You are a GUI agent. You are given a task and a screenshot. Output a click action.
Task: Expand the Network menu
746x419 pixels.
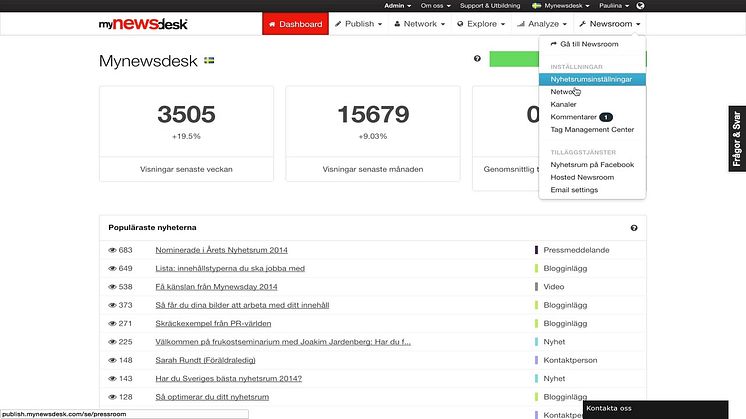point(420,24)
